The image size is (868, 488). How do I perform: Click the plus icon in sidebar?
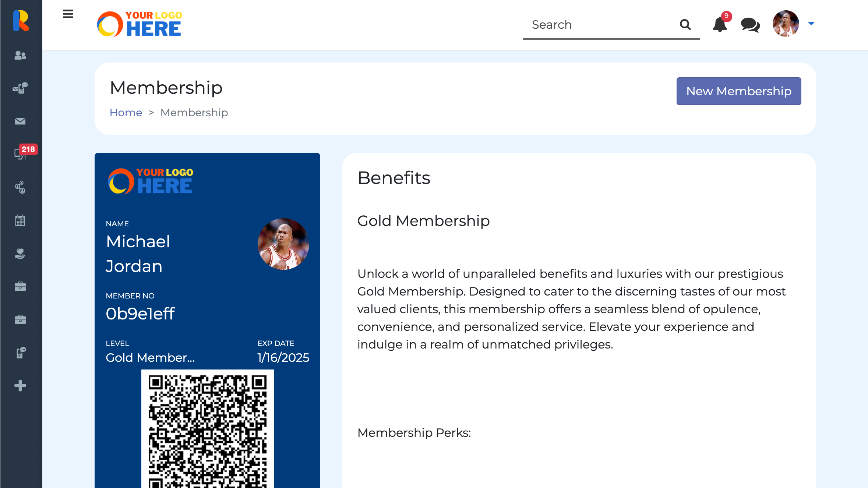20,386
